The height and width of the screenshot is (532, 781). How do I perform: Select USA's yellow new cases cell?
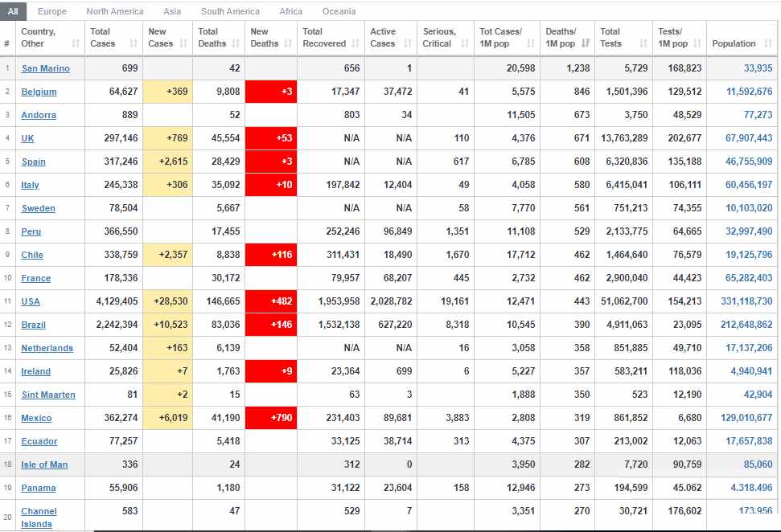coord(168,301)
